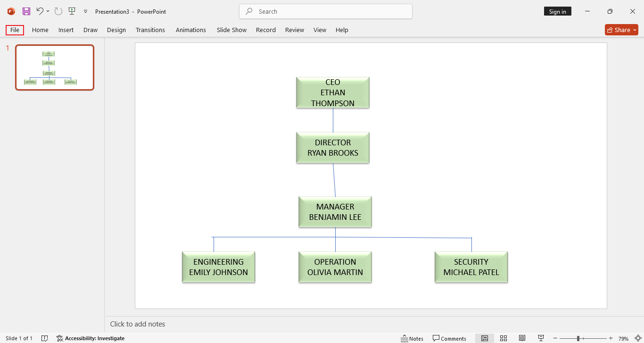Switch to Reading View icon
The width and height of the screenshot is (644, 343).
[522, 338]
